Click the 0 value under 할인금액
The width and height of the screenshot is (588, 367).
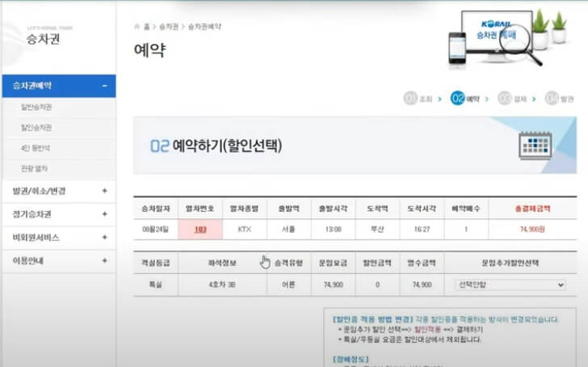tap(377, 285)
